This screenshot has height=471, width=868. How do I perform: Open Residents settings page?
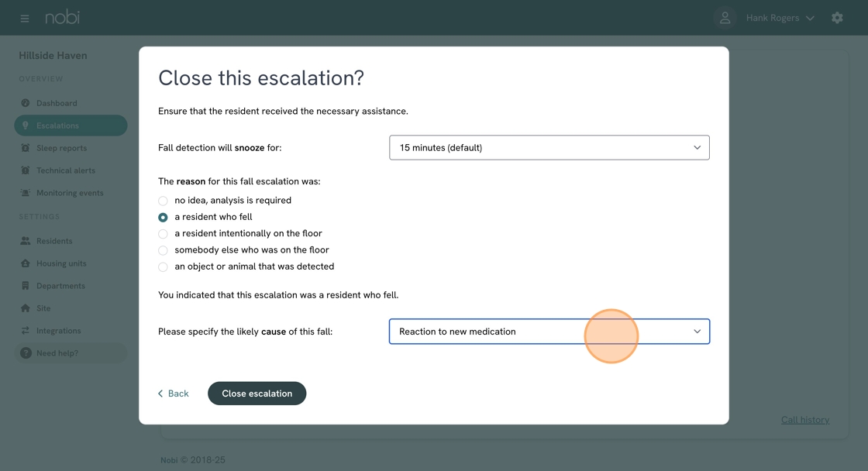click(71, 241)
